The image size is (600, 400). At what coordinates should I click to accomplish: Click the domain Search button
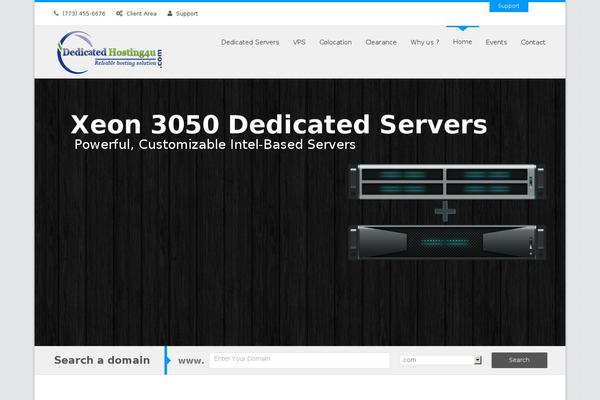[x=519, y=360]
